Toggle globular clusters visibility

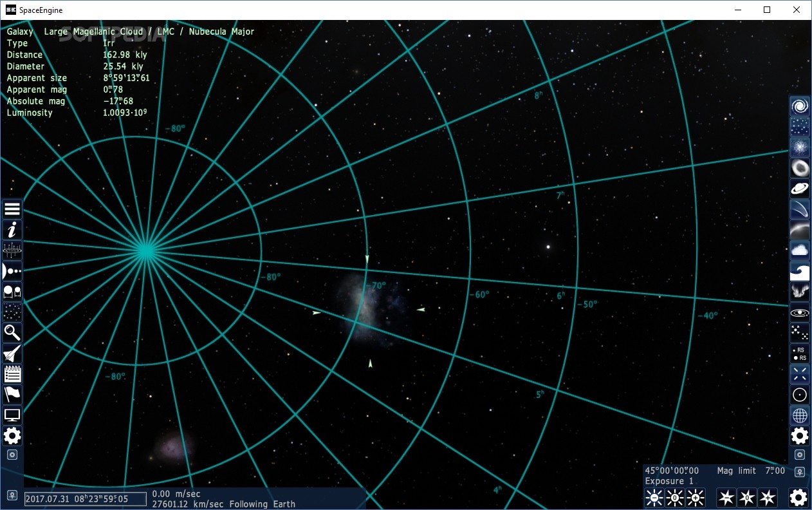800,147
